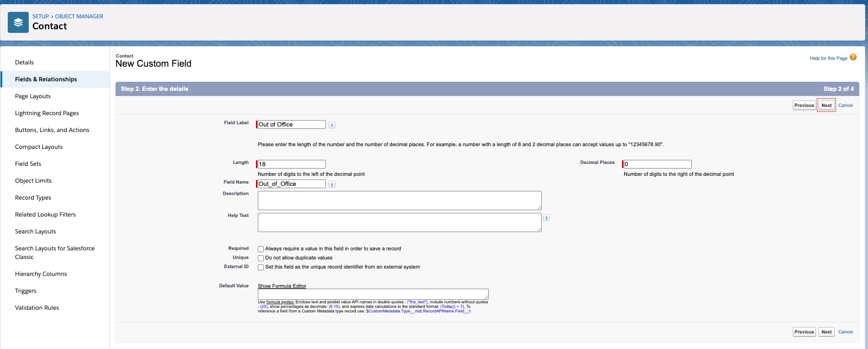Click info icon beside Help Text box
This screenshot has height=349, width=868.
click(546, 218)
